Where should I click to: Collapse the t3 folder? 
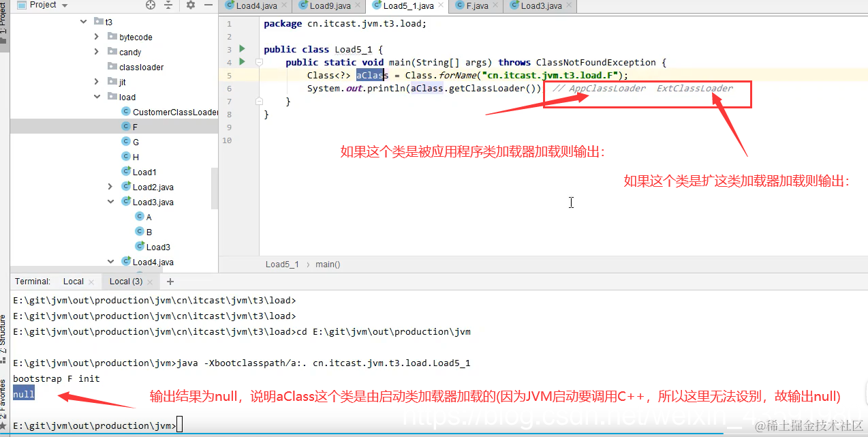pos(84,22)
